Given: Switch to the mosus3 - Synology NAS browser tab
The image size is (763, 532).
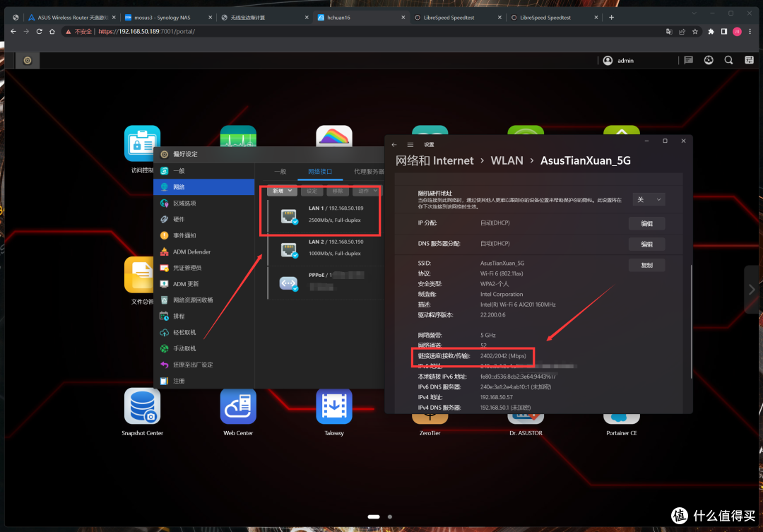Looking at the screenshot, I should pos(168,18).
